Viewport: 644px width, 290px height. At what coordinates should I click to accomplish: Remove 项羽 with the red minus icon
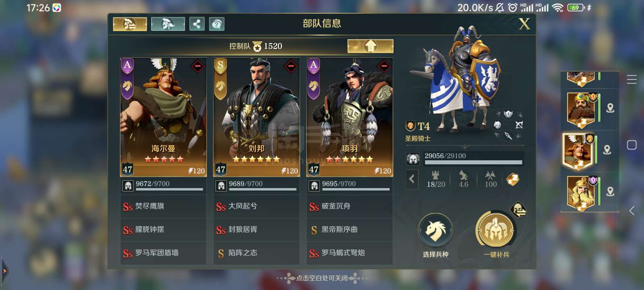[x=384, y=66]
